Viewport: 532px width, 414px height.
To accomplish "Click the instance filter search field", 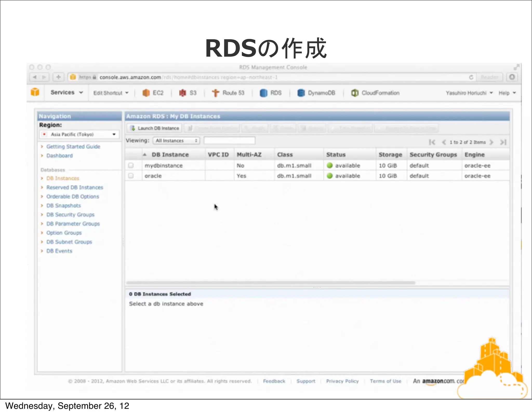I will 229,141.
